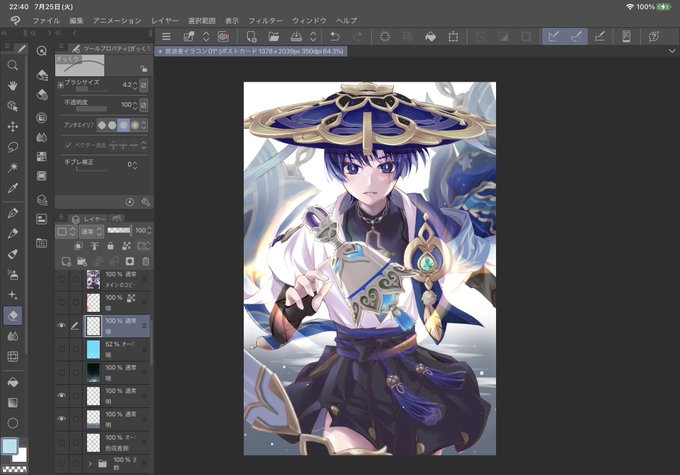Click the Scale/Rotate transform icon

pyautogui.click(x=453, y=36)
